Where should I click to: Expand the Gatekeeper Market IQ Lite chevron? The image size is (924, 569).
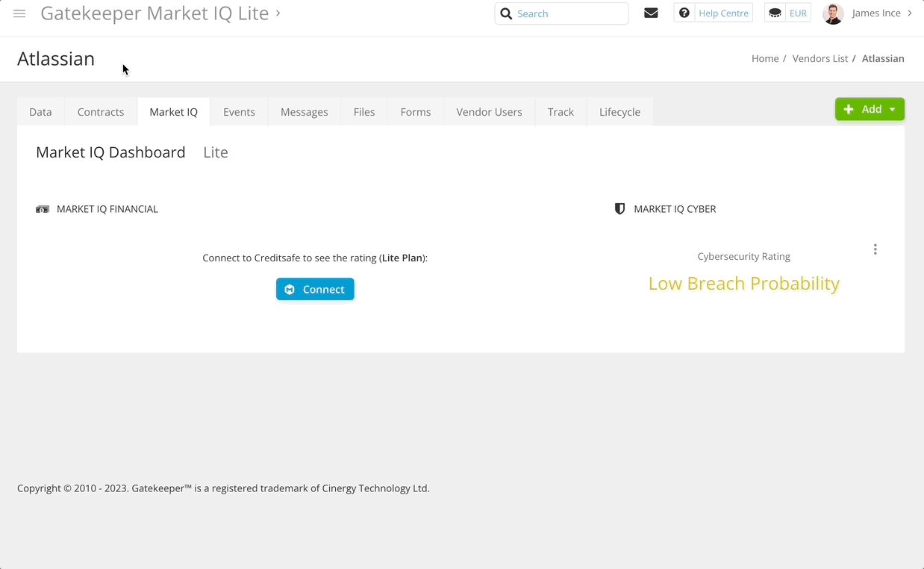point(278,13)
